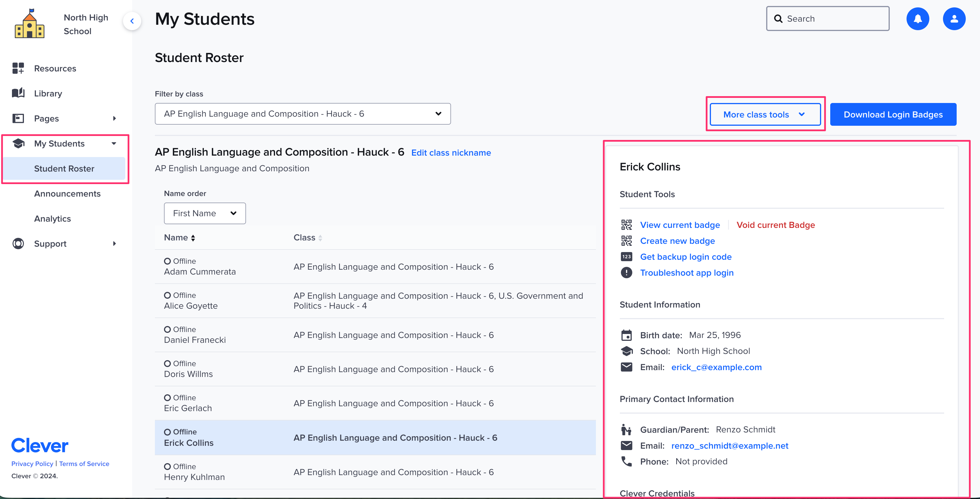Open the renzo_schmidt@example.net email link
980x499 pixels.
click(729, 446)
